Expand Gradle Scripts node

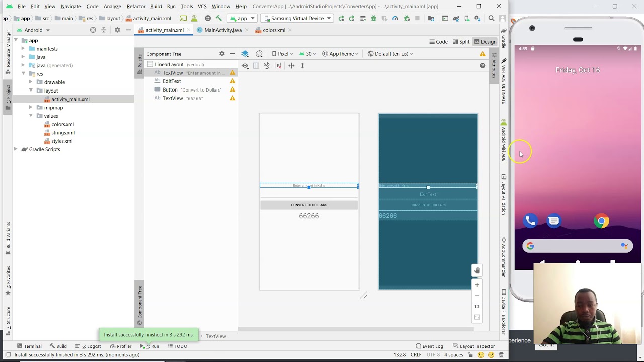(x=16, y=149)
